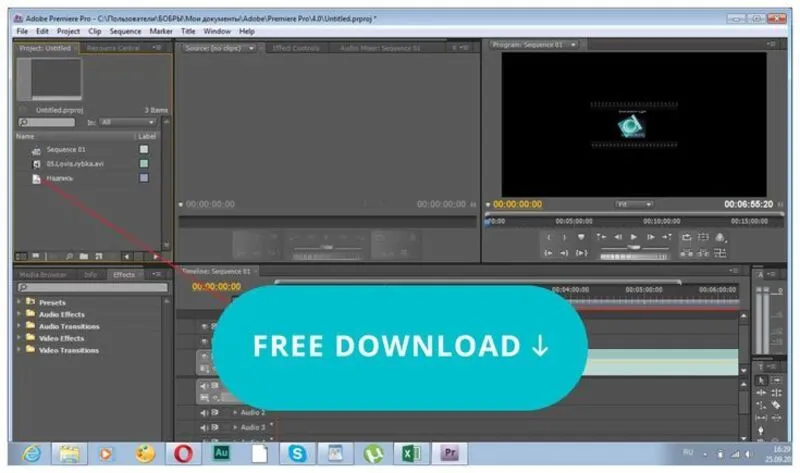
Task: Open Opera browser from the taskbar
Action: [x=183, y=453]
